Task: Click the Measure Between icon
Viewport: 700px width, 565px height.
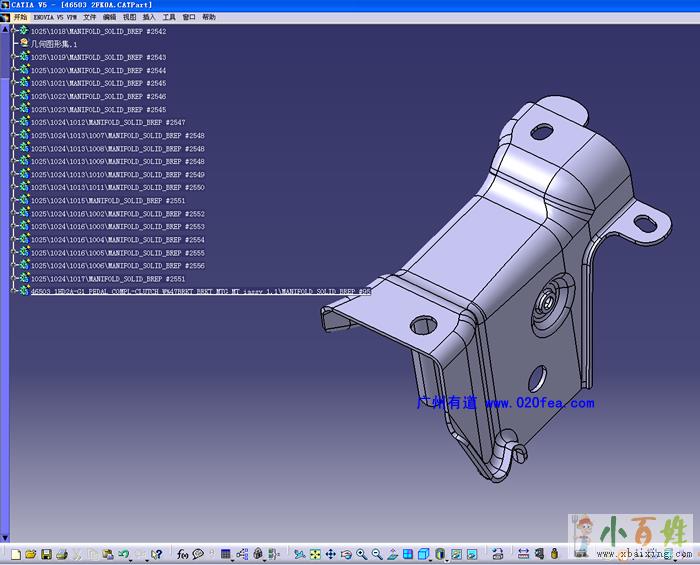Action: pyautogui.click(x=523, y=554)
